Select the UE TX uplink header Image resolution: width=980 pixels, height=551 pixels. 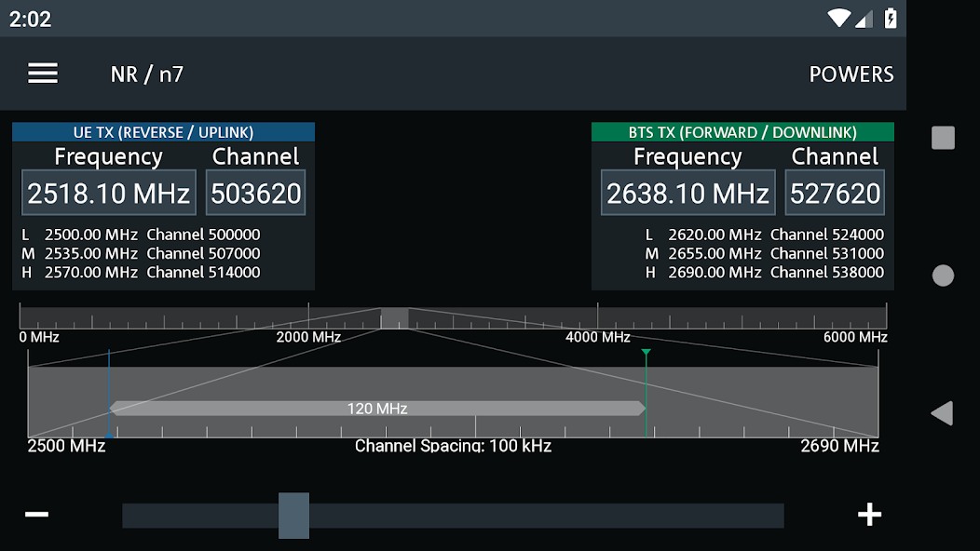pyautogui.click(x=163, y=132)
